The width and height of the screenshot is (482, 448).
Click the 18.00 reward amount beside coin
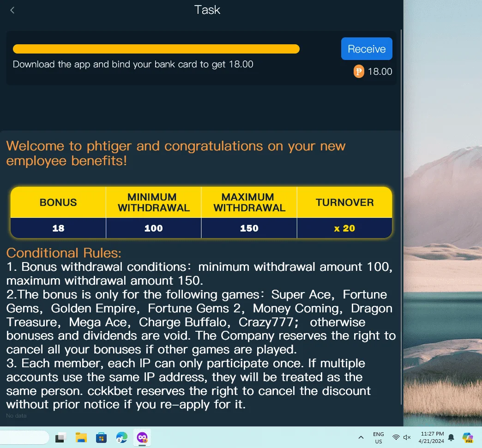(380, 72)
